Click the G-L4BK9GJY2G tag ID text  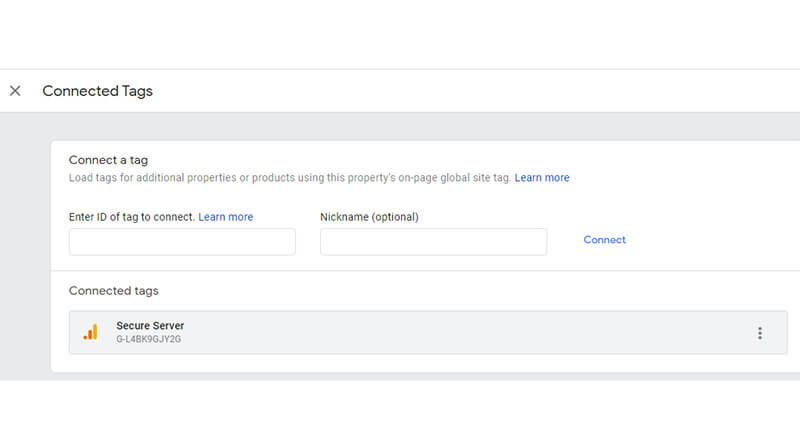(x=148, y=339)
